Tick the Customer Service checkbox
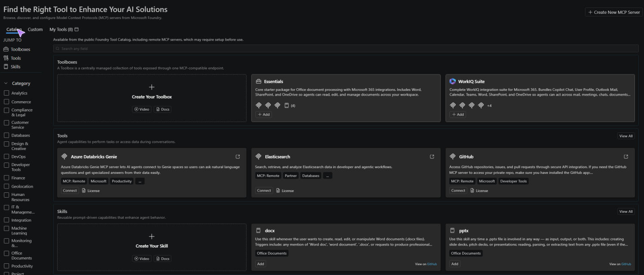The height and width of the screenshot is (275, 644). pos(6,123)
